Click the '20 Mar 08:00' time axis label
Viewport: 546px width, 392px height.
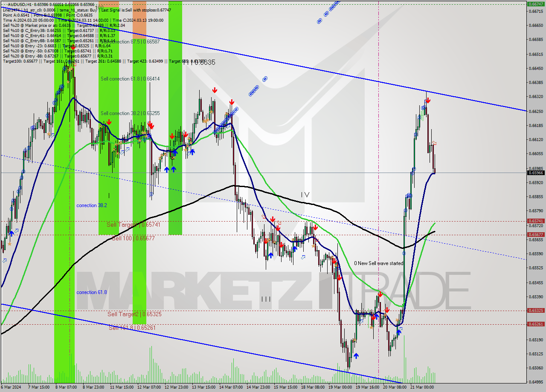(395, 387)
